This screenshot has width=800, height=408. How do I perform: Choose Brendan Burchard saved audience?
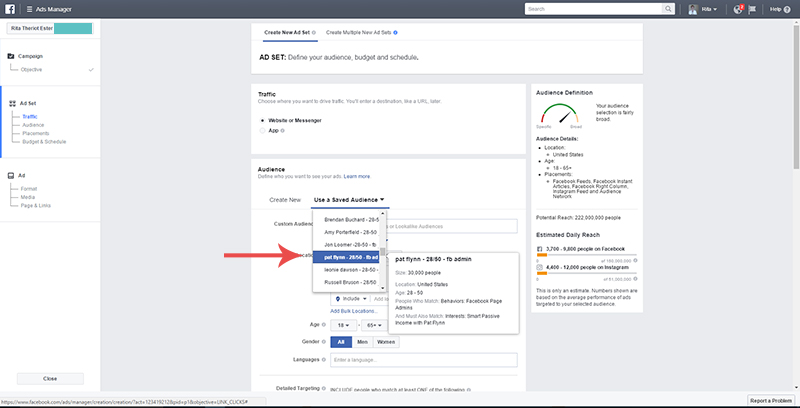[346, 219]
